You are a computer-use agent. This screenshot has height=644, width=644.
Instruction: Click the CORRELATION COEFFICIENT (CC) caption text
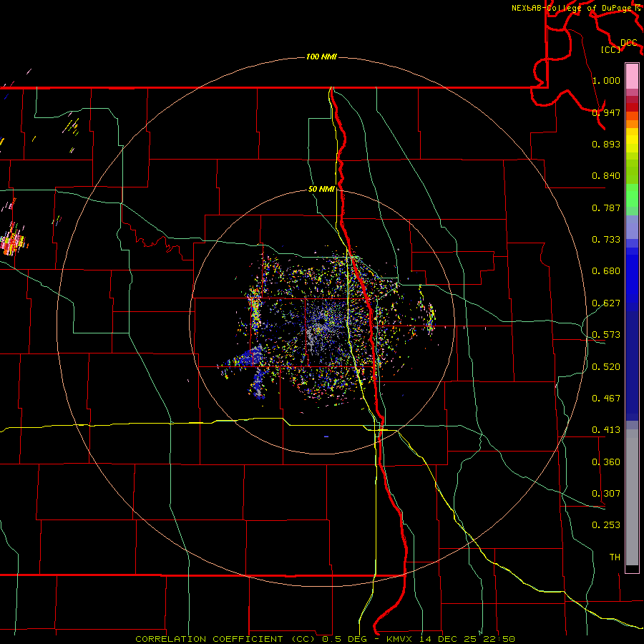pyautogui.click(x=225, y=639)
